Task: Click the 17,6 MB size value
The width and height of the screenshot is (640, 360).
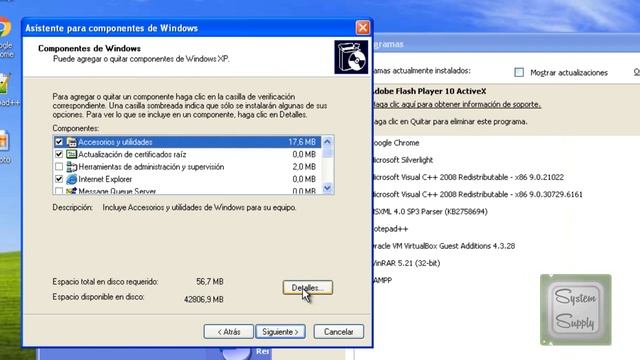Action: [x=302, y=142]
